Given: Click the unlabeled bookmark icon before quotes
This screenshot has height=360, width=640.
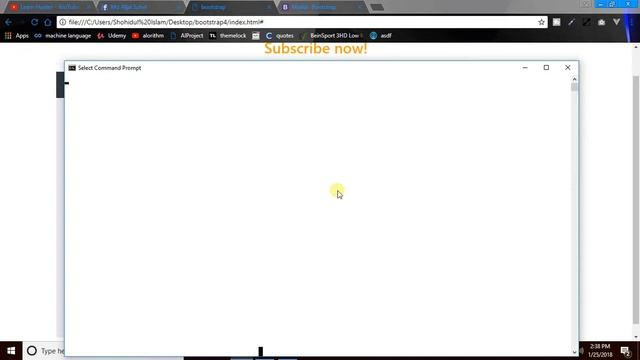Looking at the screenshot, I should [x=256, y=36].
